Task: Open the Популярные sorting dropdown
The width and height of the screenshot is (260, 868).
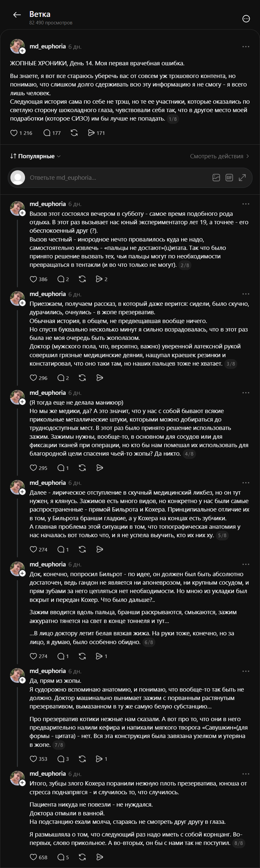Action: pos(35,156)
